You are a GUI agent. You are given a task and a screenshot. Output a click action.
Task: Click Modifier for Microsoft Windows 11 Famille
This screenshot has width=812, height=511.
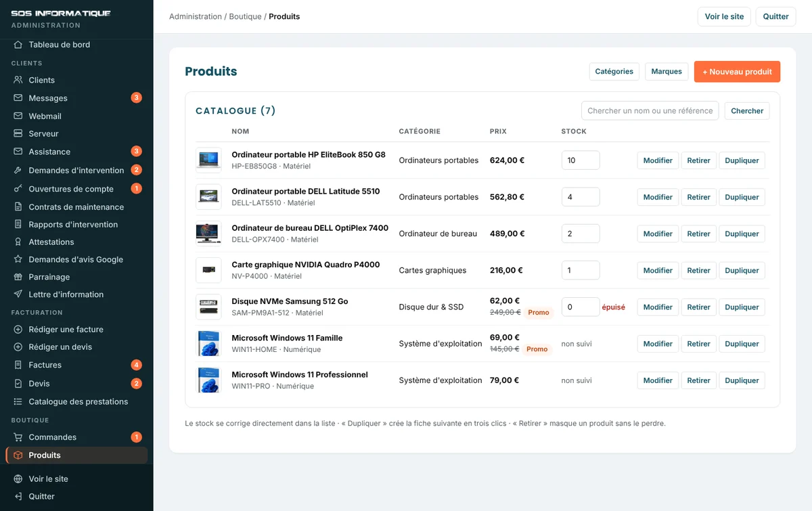click(658, 344)
